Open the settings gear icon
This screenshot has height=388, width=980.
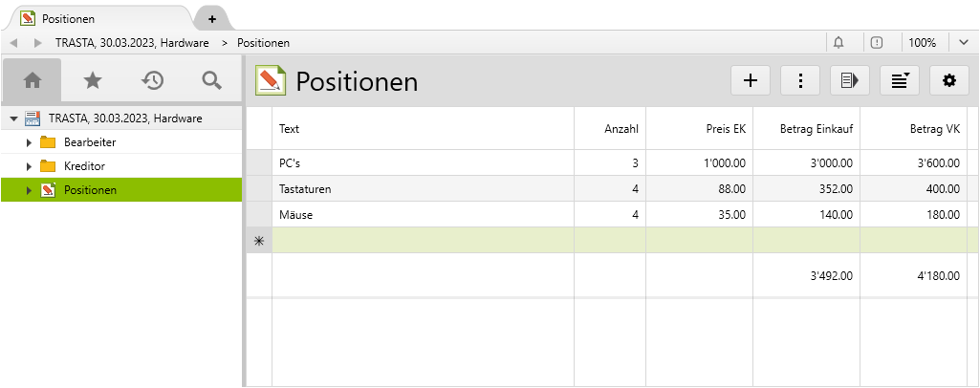(x=949, y=81)
